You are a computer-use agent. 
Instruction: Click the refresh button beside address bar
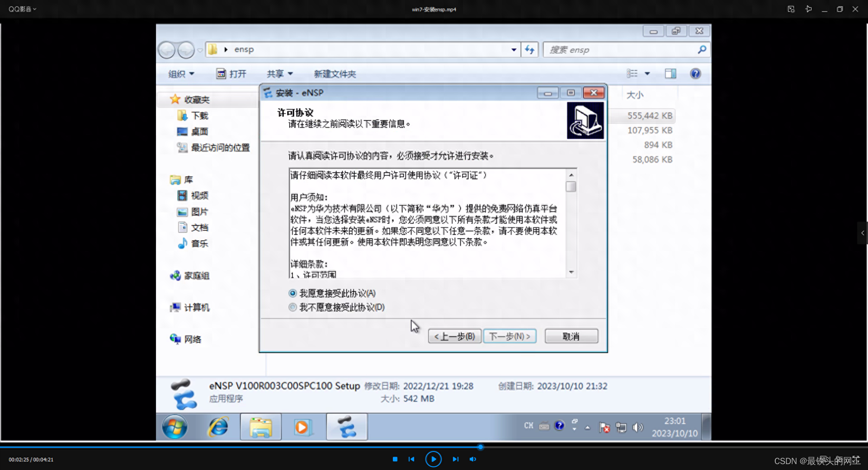[x=529, y=50]
